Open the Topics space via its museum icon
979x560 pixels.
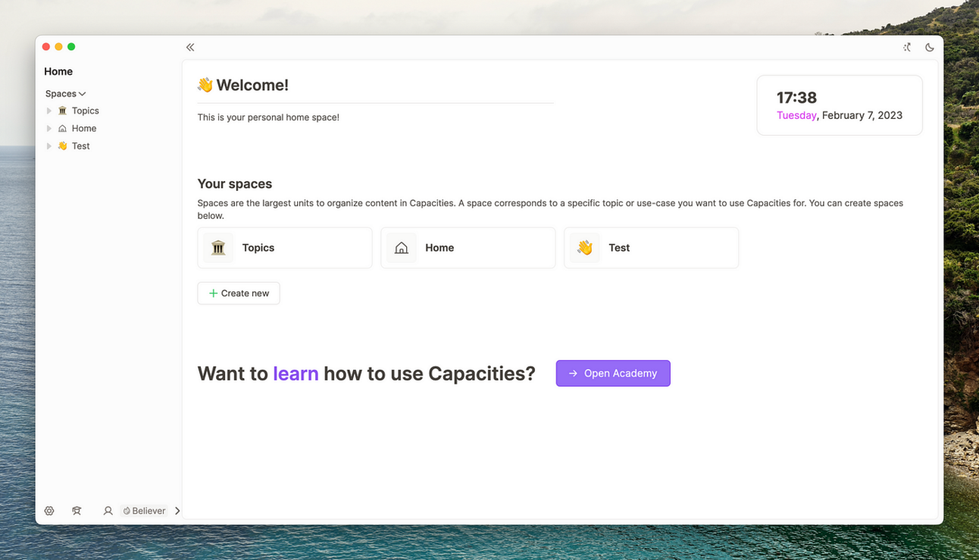pos(218,247)
